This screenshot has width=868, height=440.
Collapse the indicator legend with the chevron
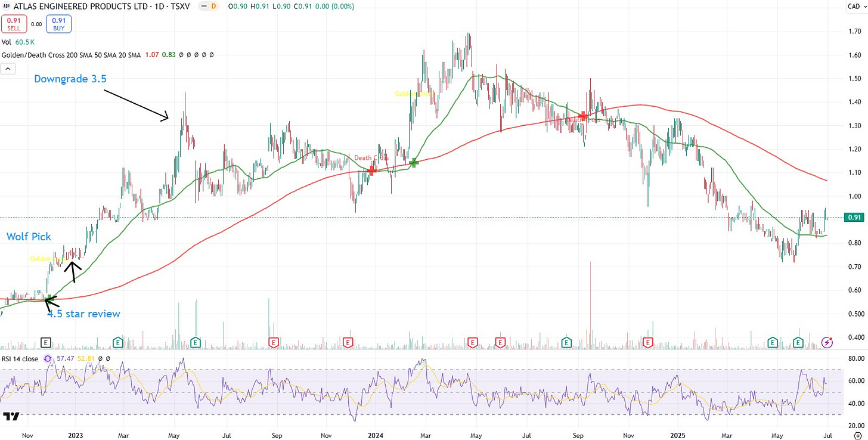tap(8, 69)
